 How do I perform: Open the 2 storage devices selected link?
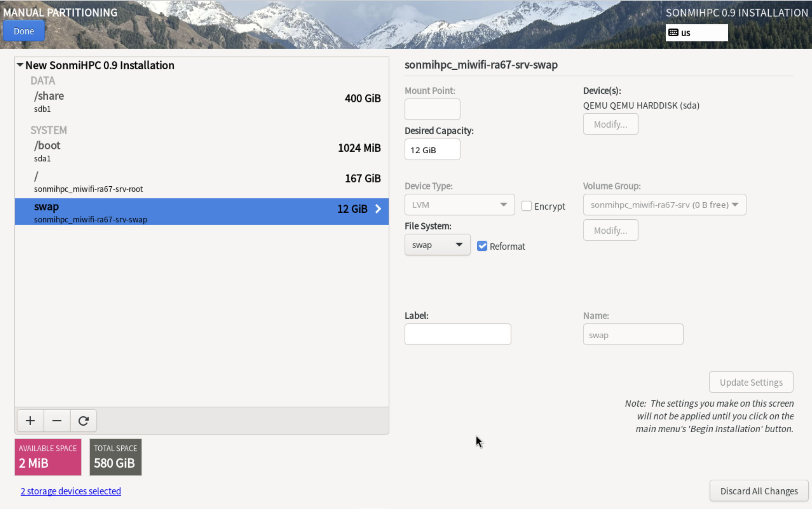[71, 491]
